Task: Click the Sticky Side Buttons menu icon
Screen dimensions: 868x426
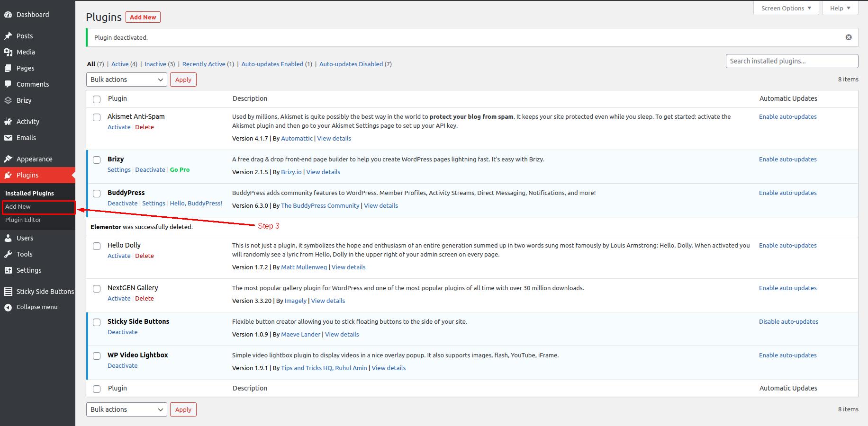Action: pyautogui.click(x=8, y=292)
